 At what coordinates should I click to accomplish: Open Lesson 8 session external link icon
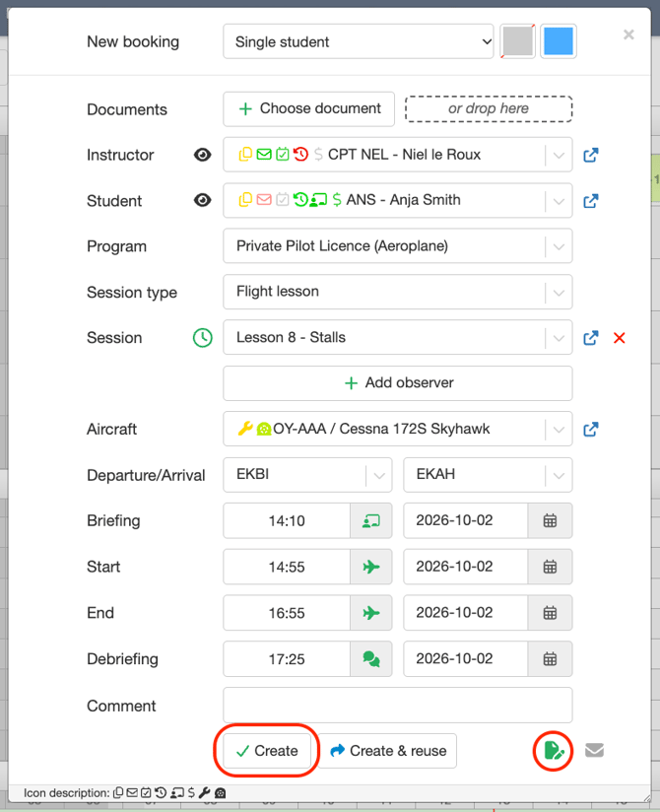[x=591, y=338]
